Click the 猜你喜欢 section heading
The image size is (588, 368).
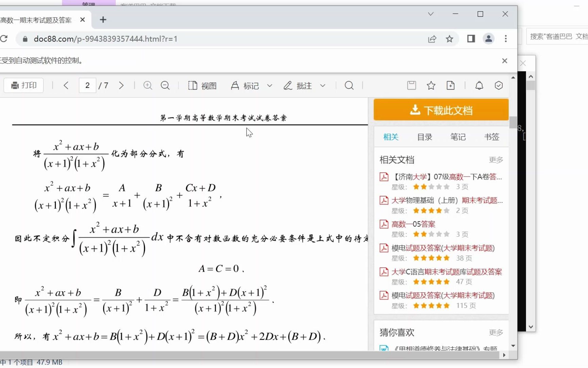click(397, 332)
